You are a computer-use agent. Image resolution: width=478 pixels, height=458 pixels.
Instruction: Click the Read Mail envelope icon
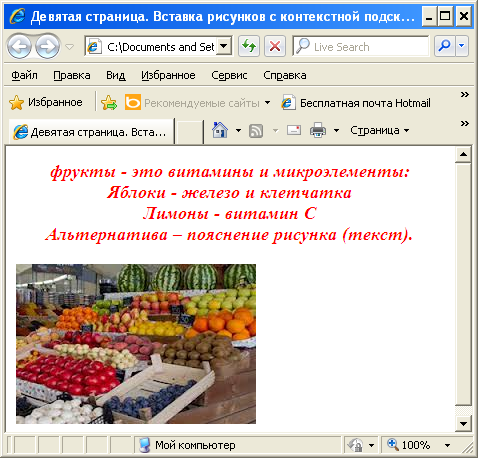294,130
